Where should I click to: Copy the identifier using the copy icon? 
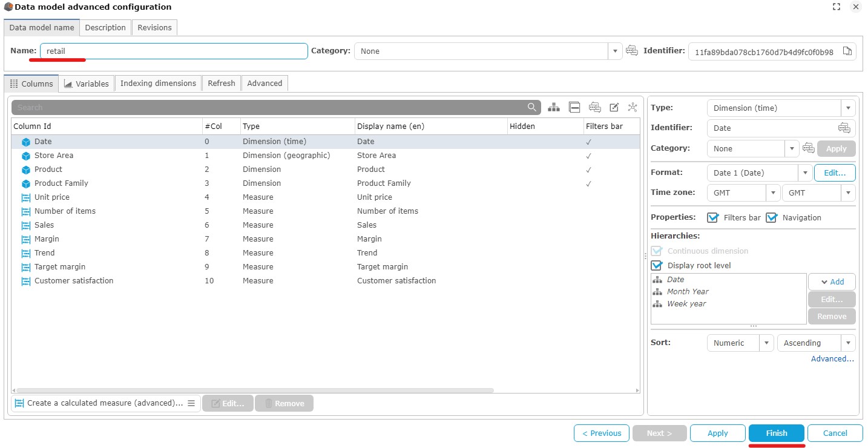(x=847, y=51)
